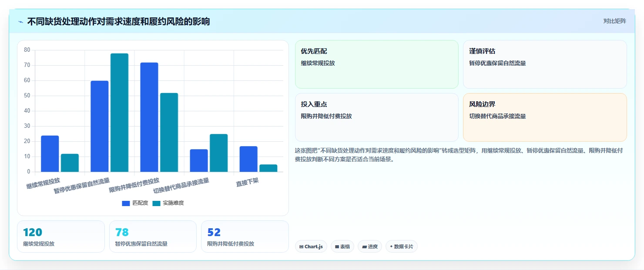This screenshot has width=644, height=270.
Task: Click the icon in the 进度 tag
Action: [x=364, y=247]
